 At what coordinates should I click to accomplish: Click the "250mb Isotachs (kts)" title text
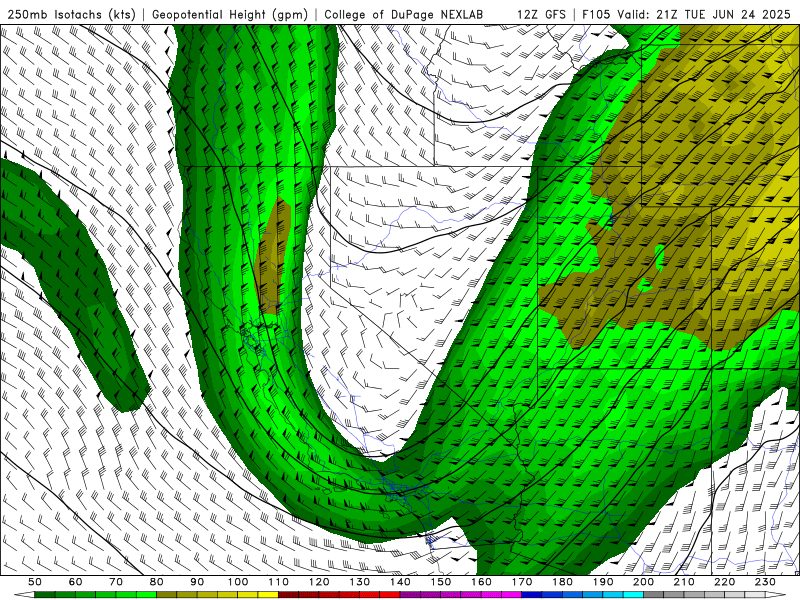click(x=71, y=14)
